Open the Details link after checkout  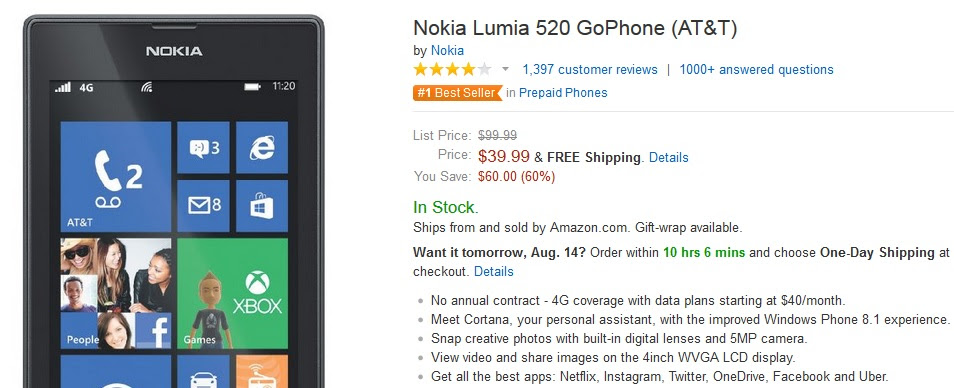(x=493, y=271)
